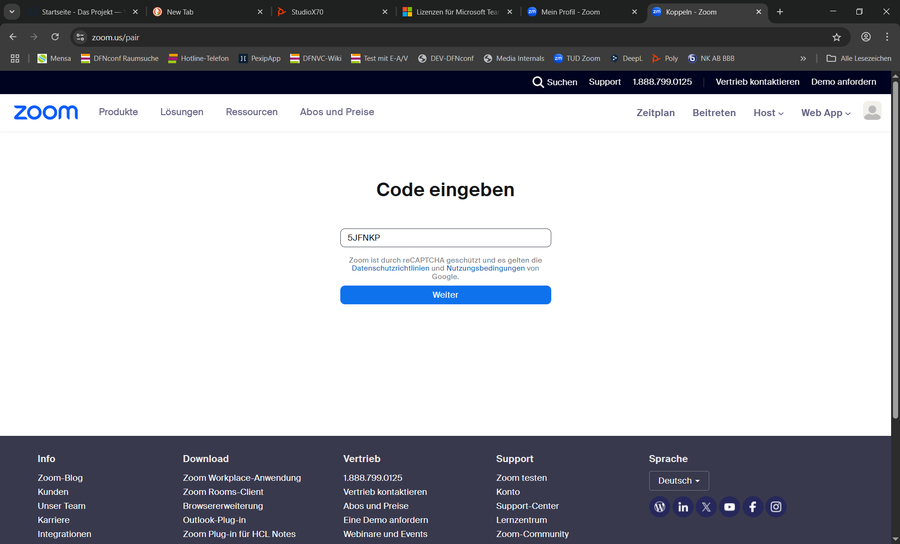Open Zoom's Instagram page icon
Screen dimensions: 900x544
tap(776, 507)
